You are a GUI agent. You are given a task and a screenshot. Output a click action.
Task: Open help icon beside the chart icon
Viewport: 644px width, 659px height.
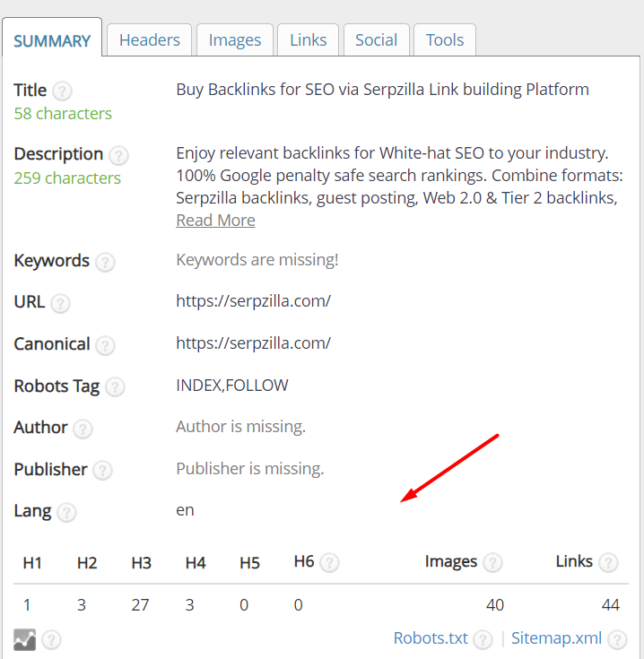51,640
